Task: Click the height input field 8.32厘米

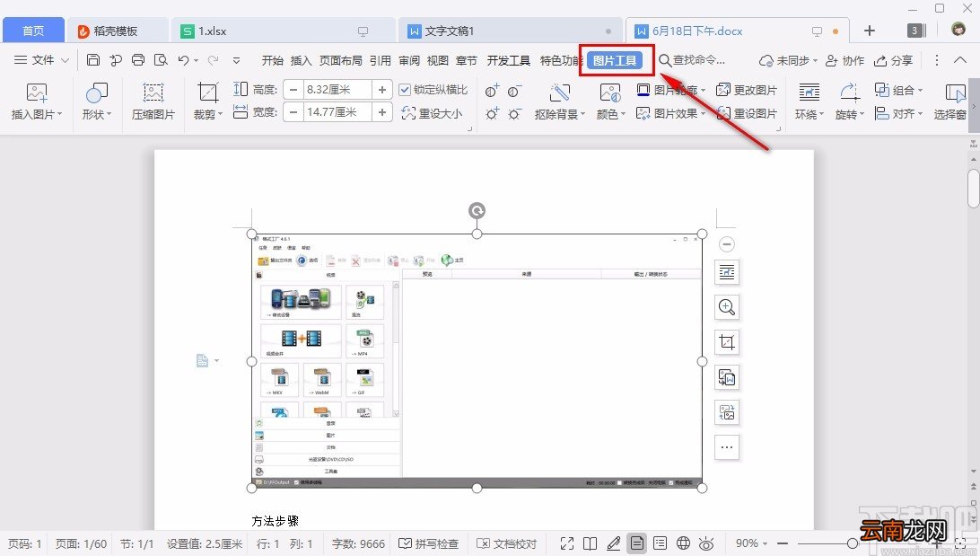Action: pyautogui.click(x=337, y=90)
